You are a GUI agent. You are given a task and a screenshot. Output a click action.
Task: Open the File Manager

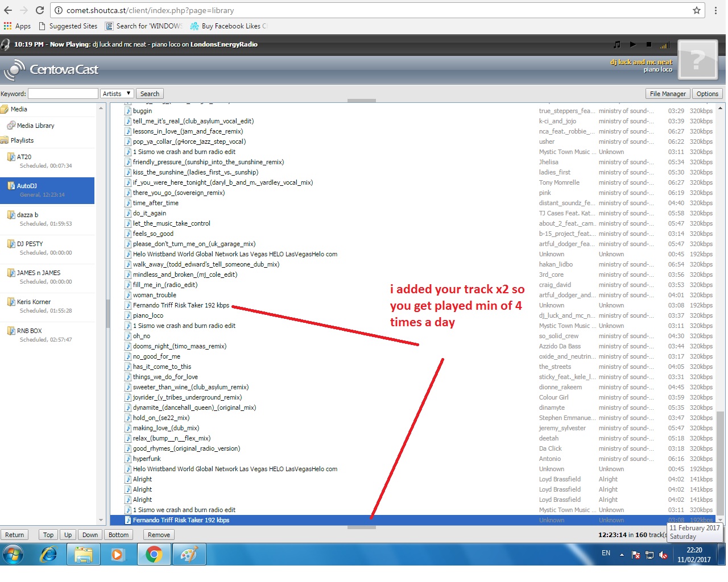tap(668, 94)
